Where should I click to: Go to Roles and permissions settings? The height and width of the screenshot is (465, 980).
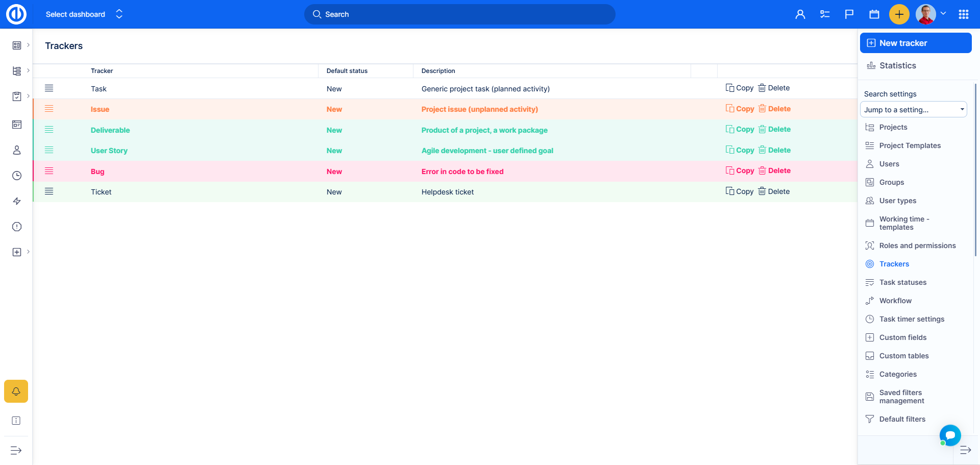917,246
